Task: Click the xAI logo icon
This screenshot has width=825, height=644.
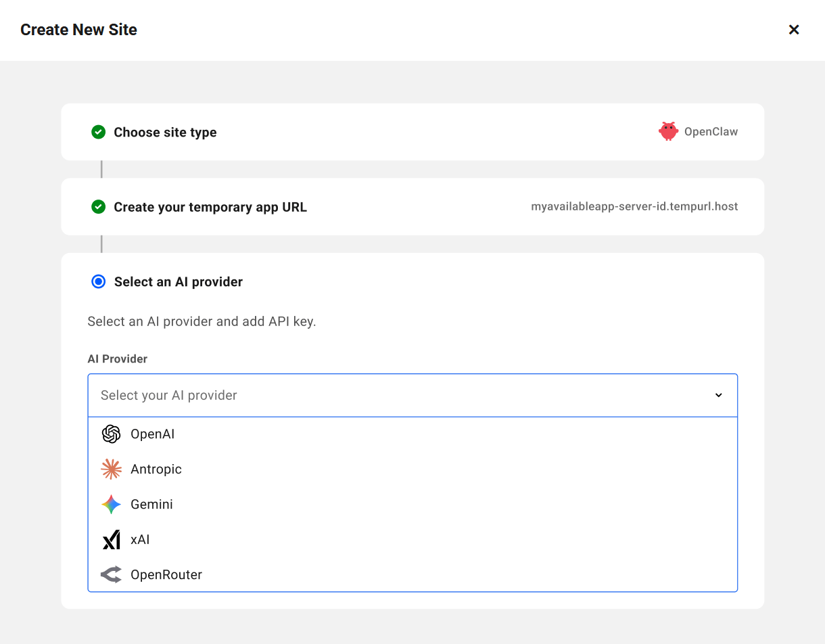Action: click(111, 540)
